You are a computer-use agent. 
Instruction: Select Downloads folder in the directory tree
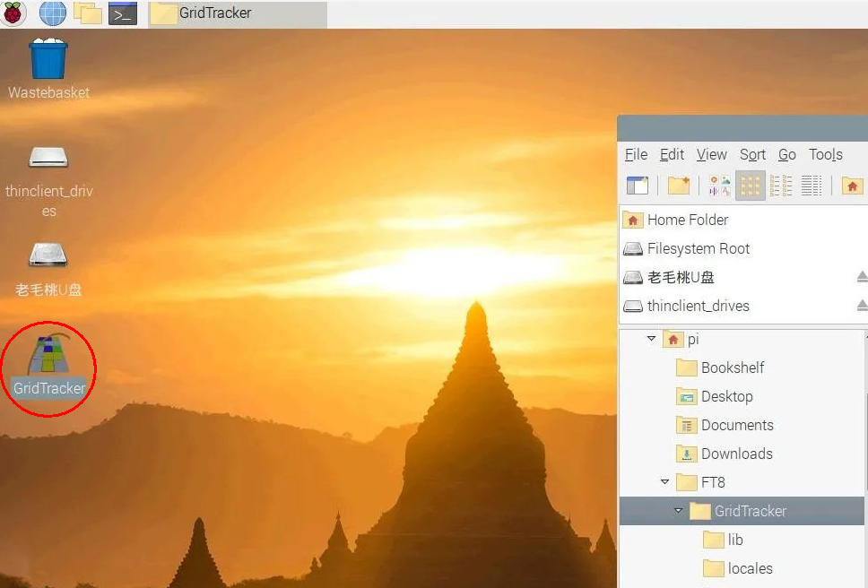click(x=736, y=454)
